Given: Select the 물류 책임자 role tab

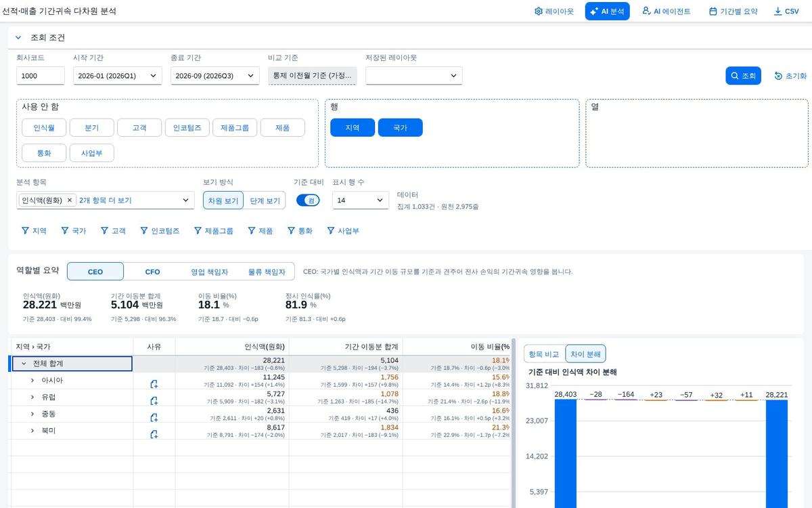Looking at the screenshot, I should pos(267,272).
